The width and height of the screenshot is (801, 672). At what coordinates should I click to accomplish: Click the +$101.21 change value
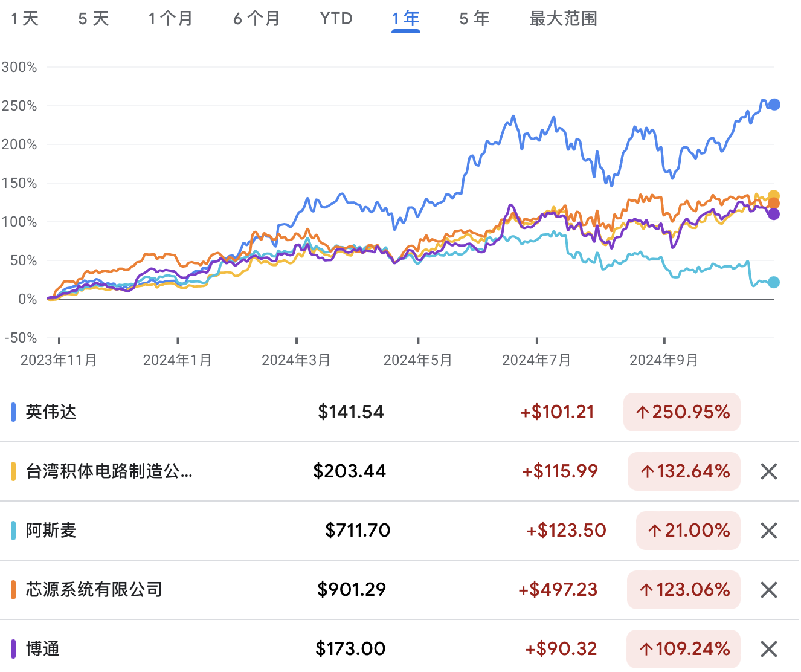point(558,412)
